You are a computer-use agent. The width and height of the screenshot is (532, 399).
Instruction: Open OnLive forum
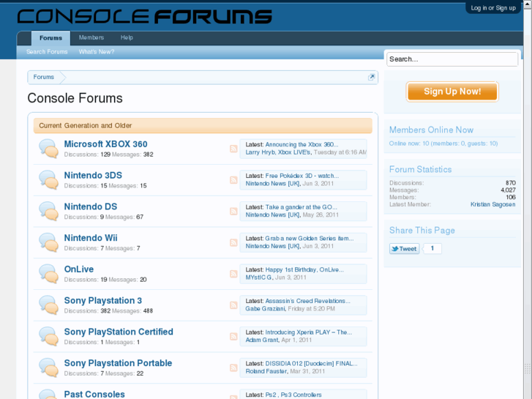(x=79, y=269)
